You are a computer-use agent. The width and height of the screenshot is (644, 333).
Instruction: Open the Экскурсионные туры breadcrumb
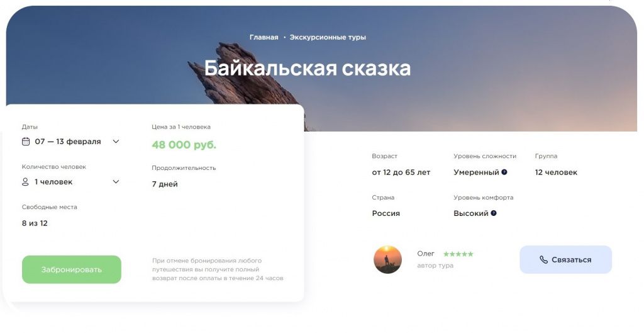(328, 37)
